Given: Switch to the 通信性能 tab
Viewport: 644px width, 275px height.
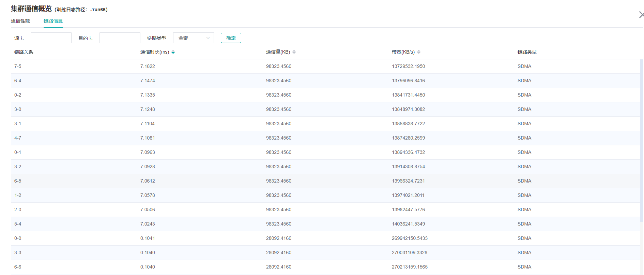Looking at the screenshot, I should tap(20, 21).
